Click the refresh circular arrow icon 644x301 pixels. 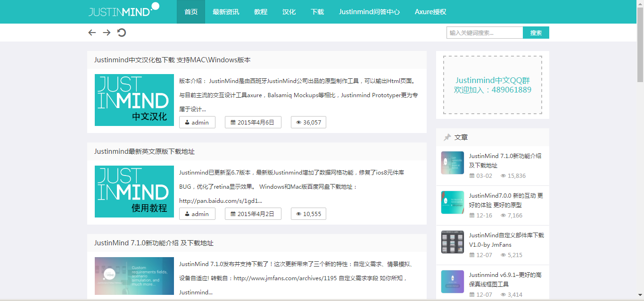[122, 33]
